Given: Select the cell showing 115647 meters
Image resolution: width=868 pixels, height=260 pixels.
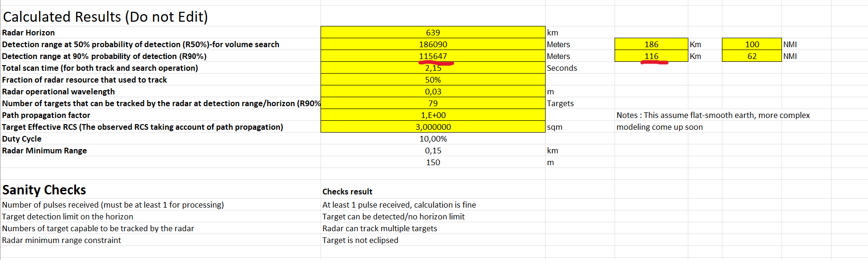Looking at the screenshot, I should [x=433, y=56].
